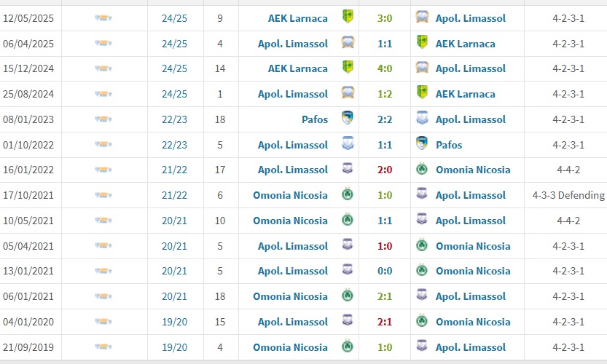Image resolution: width=607 pixels, height=364 pixels.
Task: Open the 4:0 result from 15/12/2024
Action: [383, 68]
